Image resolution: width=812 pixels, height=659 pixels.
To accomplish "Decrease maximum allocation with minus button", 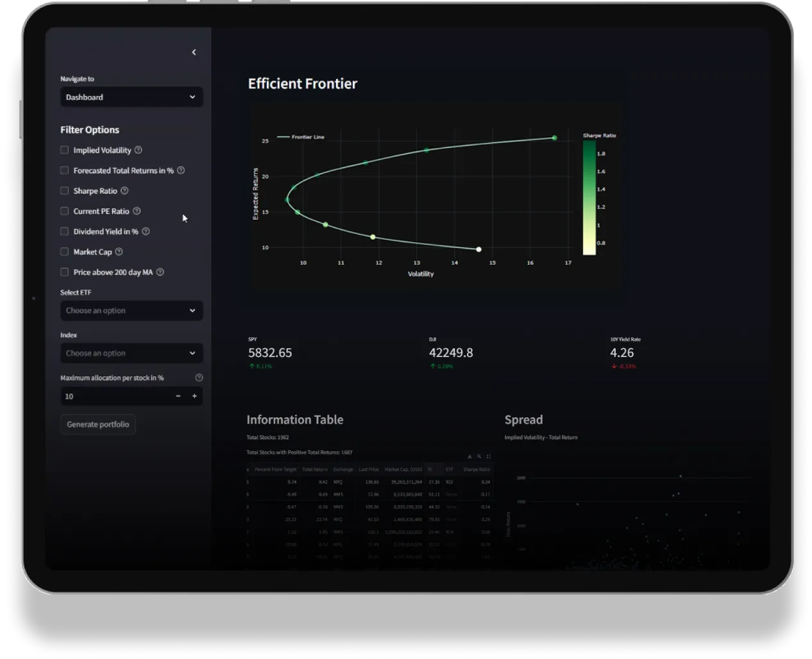I will (178, 396).
